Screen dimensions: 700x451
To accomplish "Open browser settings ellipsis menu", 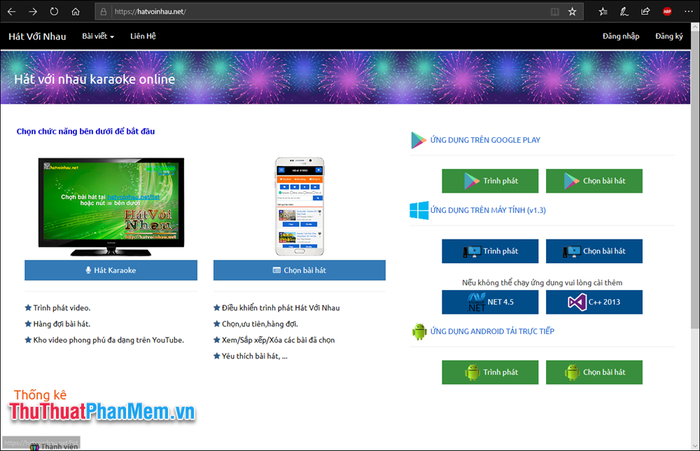I will tap(688, 11).
